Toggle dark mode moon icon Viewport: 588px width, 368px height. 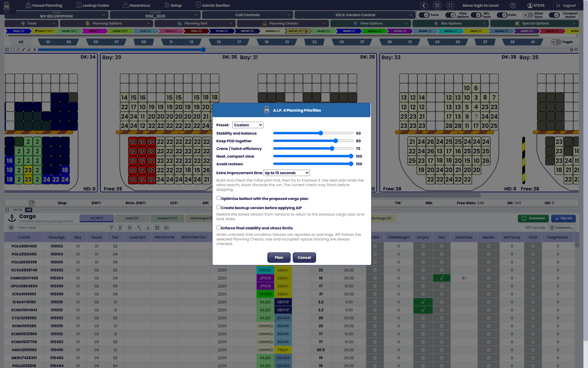424,6
